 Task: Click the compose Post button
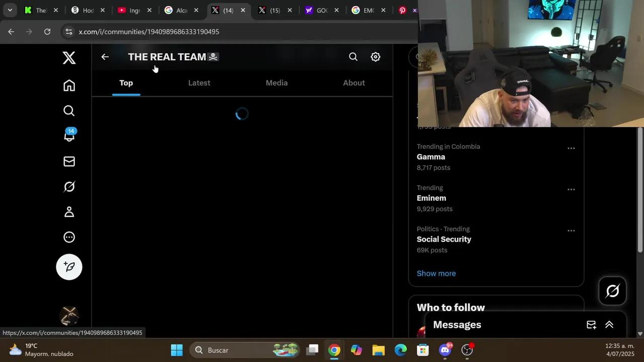69,267
